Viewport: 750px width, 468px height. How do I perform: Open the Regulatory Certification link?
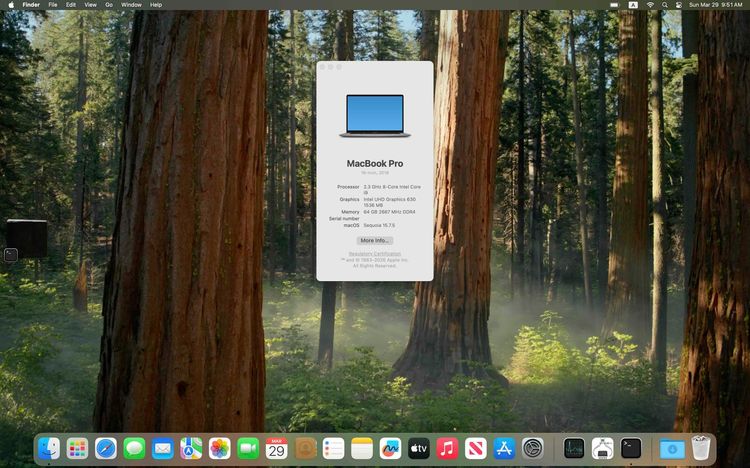tap(375, 254)
